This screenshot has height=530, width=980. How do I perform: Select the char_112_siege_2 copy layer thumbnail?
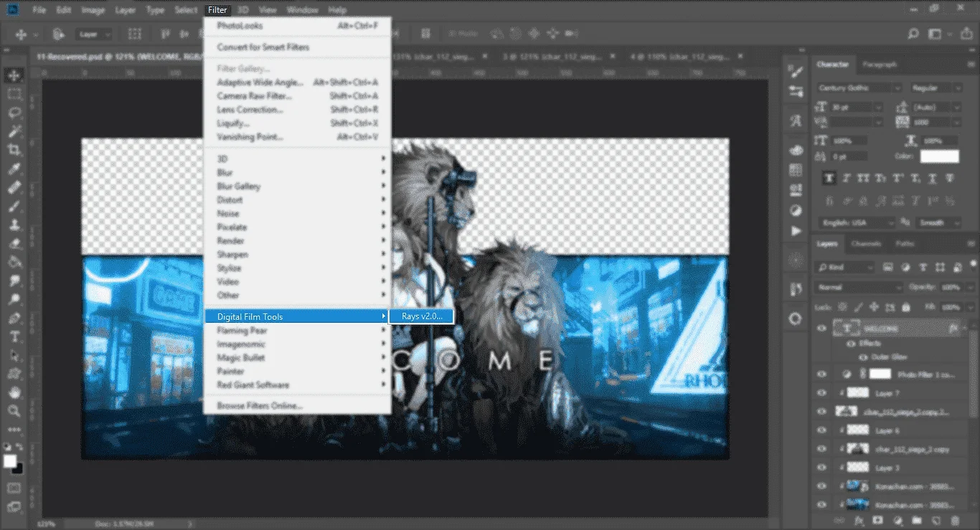coord(857,449)
